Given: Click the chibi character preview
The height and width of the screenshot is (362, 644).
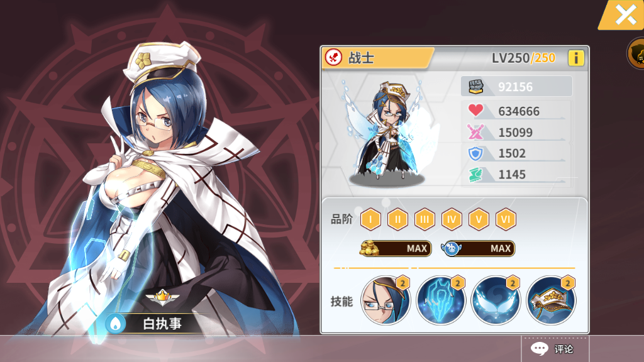Looking at the screenshot, I should 387,131.
